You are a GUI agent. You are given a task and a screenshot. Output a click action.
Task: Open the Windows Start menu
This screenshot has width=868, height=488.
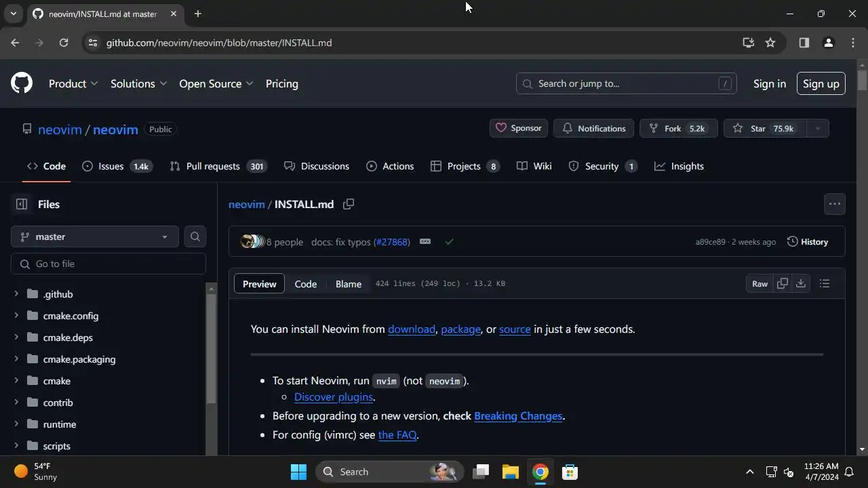coord(298,472)
